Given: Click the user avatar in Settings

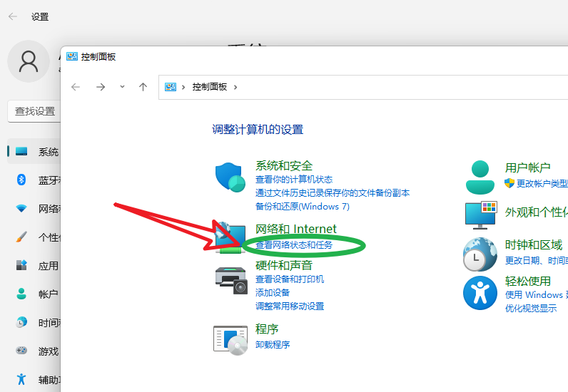Looking at the screenshot, I should 29,61.
